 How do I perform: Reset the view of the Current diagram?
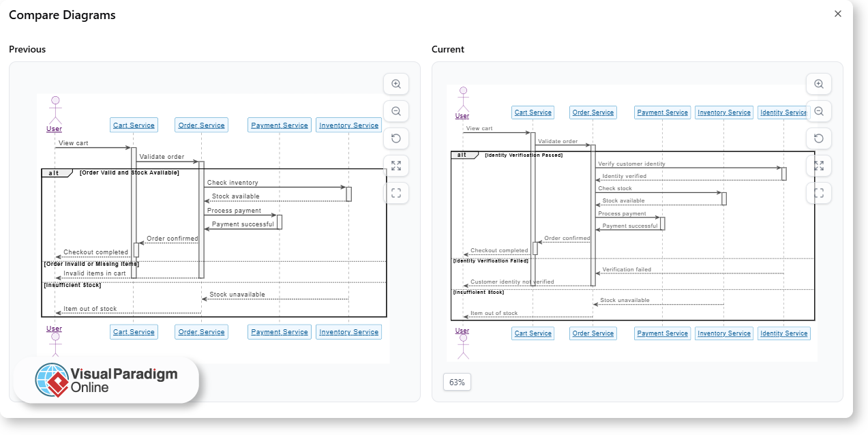point(818,138)
